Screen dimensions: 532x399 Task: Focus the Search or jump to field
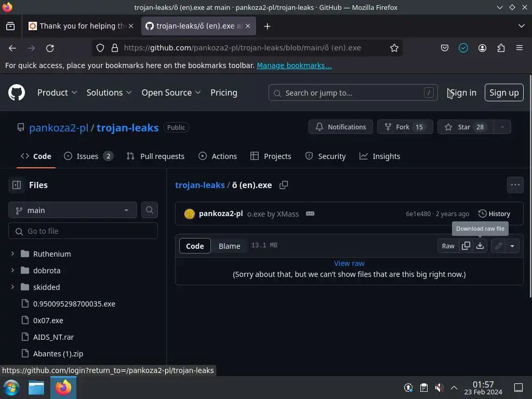coord(353,92)
